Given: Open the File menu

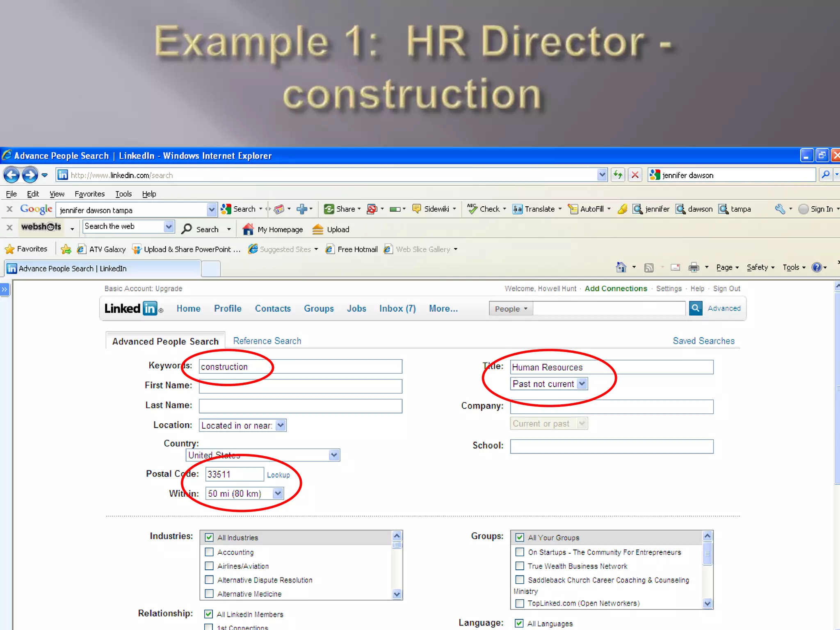Looking at the screenshot, I should pyautogui.click(x=11, y=194).
